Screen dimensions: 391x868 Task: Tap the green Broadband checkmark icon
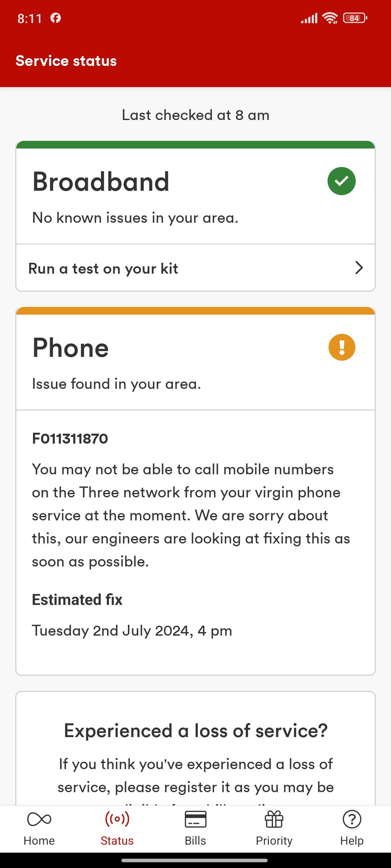[341, 181]
